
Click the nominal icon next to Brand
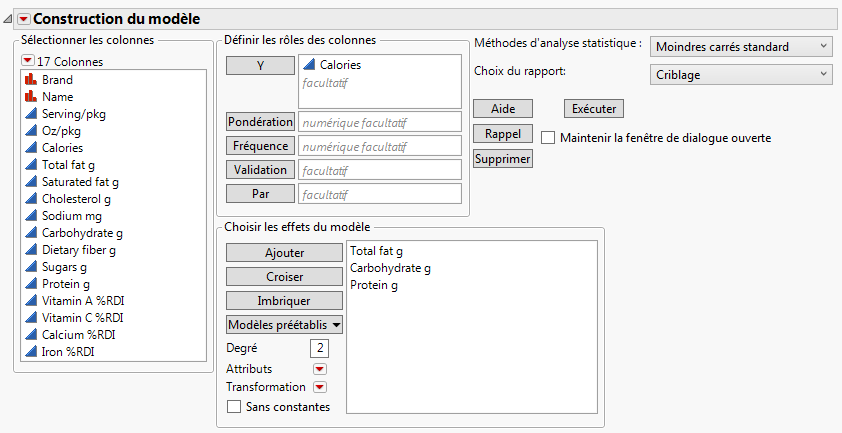tap(28, 80)
